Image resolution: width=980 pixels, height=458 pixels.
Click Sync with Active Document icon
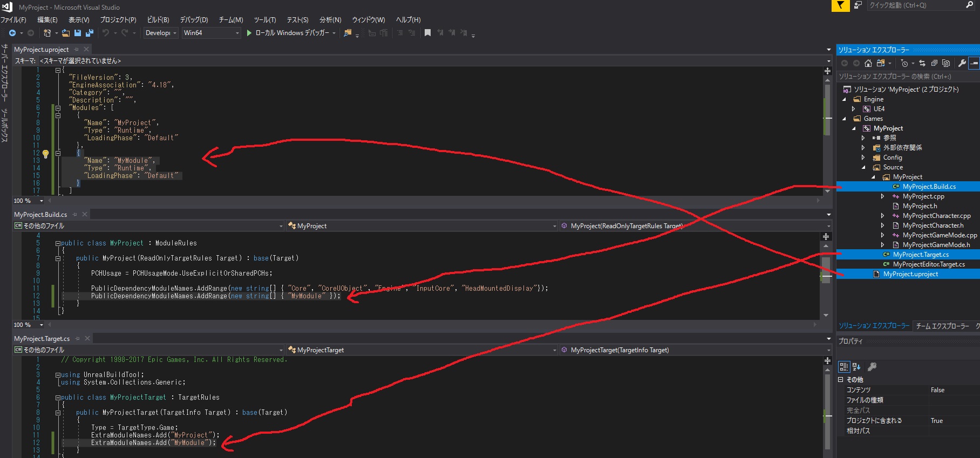click(922, 63)
